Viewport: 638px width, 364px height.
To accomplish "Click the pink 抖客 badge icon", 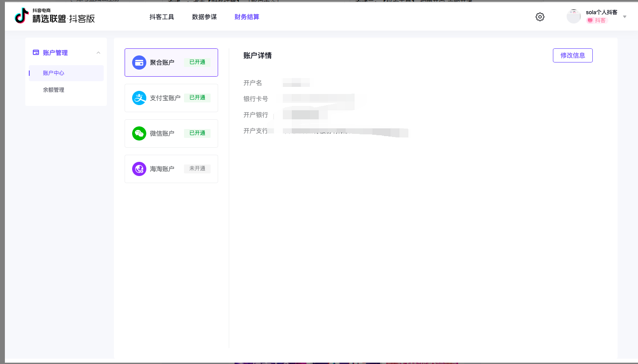I will [590, 20].
